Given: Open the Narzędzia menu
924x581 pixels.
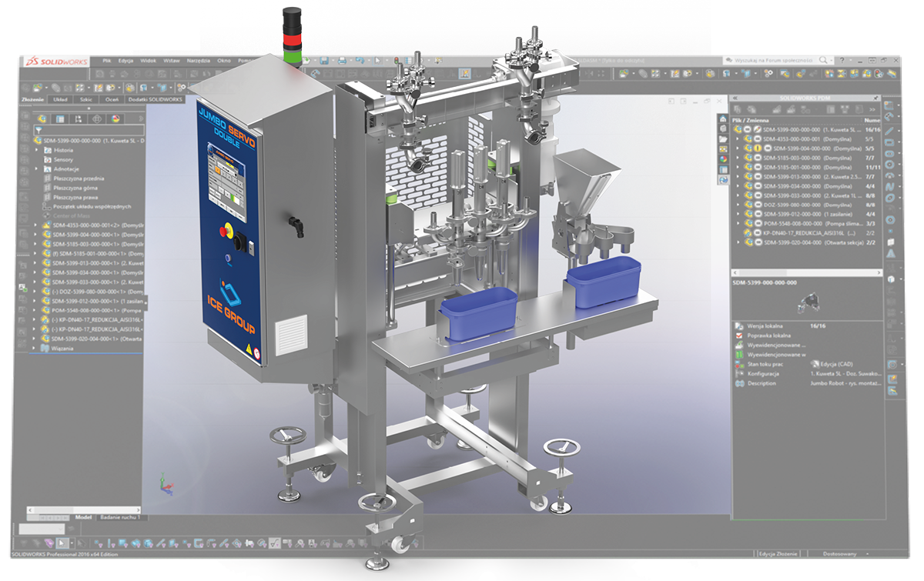Looking at the screenshot, I should [198, 60].
